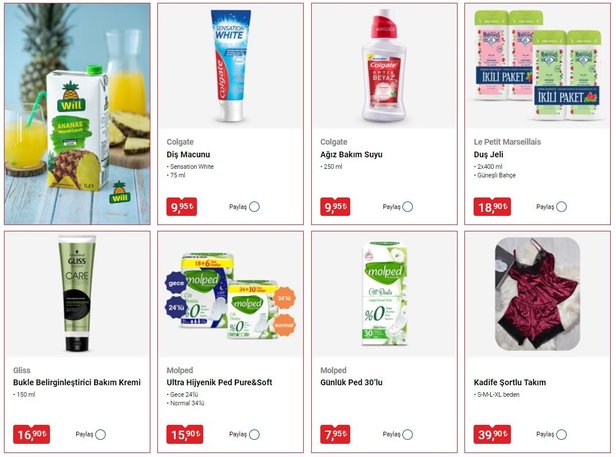Open the Ultra Hijyenik Ped Pure&Soft title
Viewport: 616px width, 457px height.
point(219,382)
